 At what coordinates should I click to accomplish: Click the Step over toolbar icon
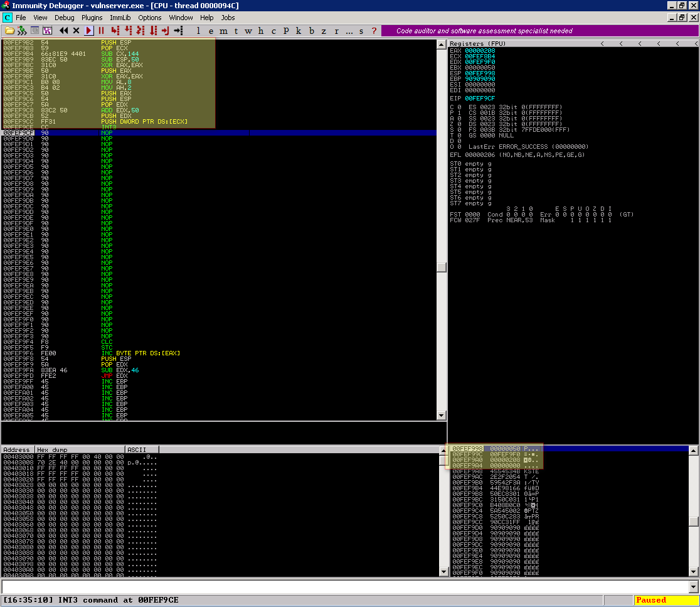click(128, 31)
